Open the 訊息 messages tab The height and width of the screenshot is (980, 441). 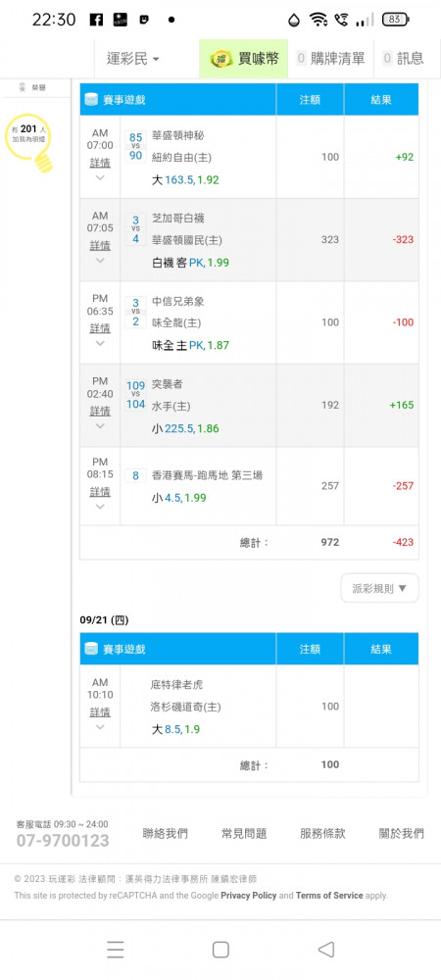(x=404, y=59)
